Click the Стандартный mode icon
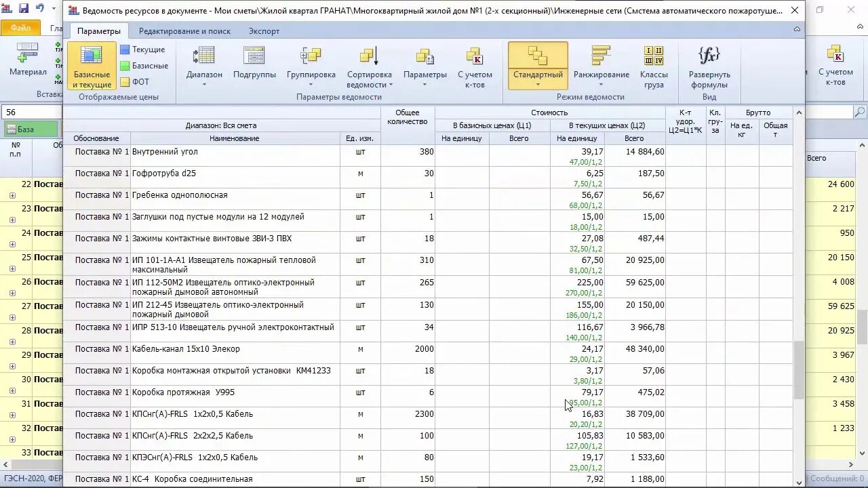This screenshot has height=488, width=868. point(538,56)
